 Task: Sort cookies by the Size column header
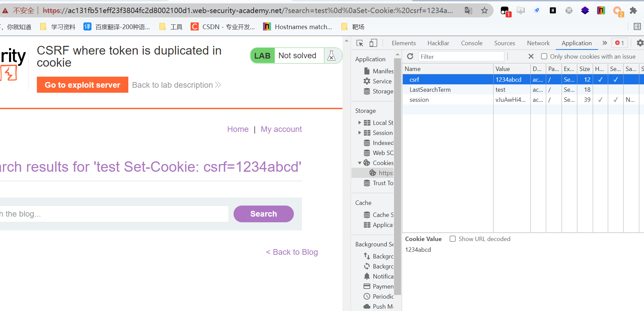coord(585,69)
